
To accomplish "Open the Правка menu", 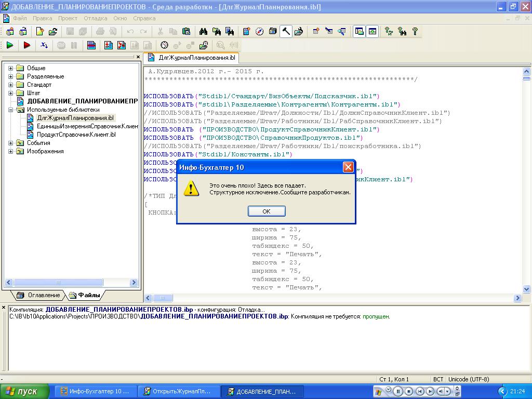I will 43,18.
